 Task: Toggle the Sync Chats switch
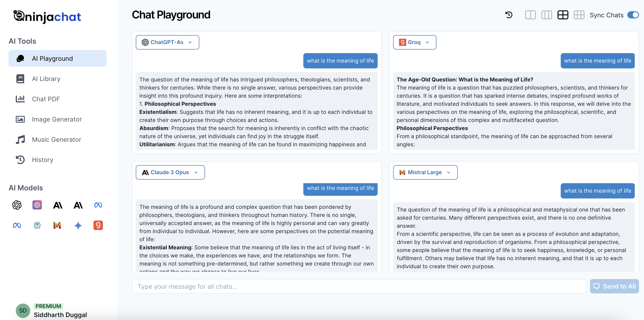(x=633, y=15)
